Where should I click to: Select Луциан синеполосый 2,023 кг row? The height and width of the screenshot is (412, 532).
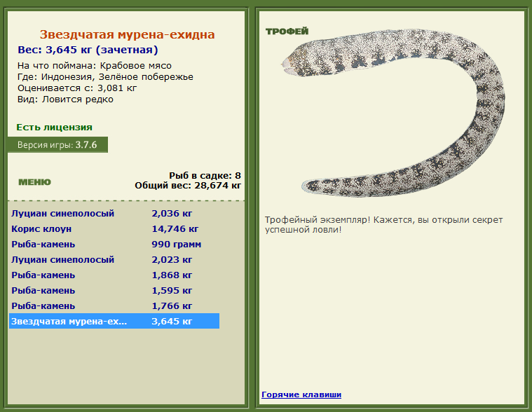[x=114, y=260]
